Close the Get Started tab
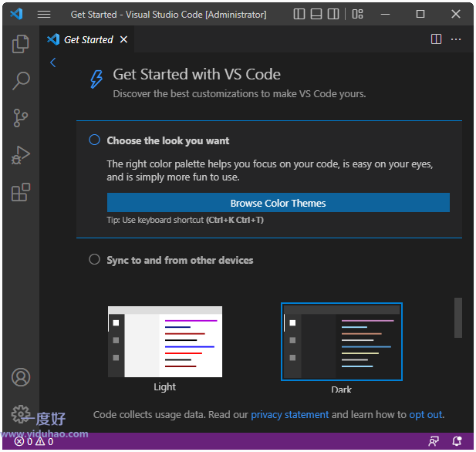The image size is (476, 452). pos(123,39)
